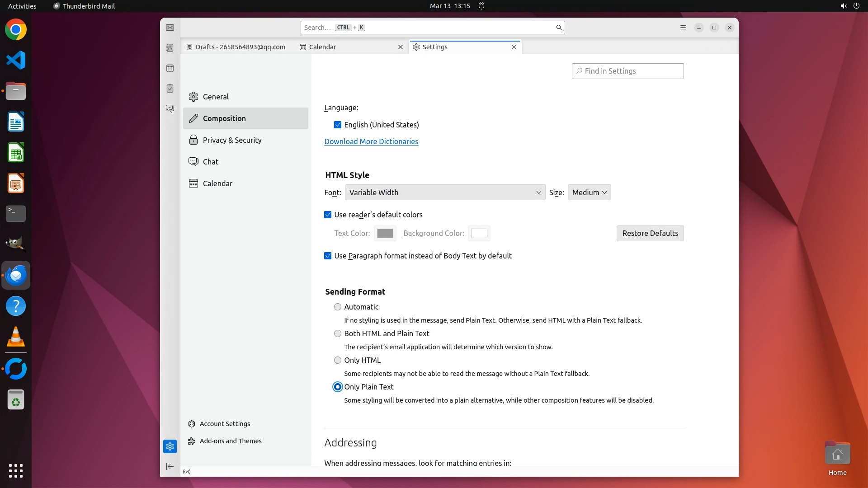Click the Background Color swatch
The width and height of the screenshot is (868, 488).
[479, 233]
